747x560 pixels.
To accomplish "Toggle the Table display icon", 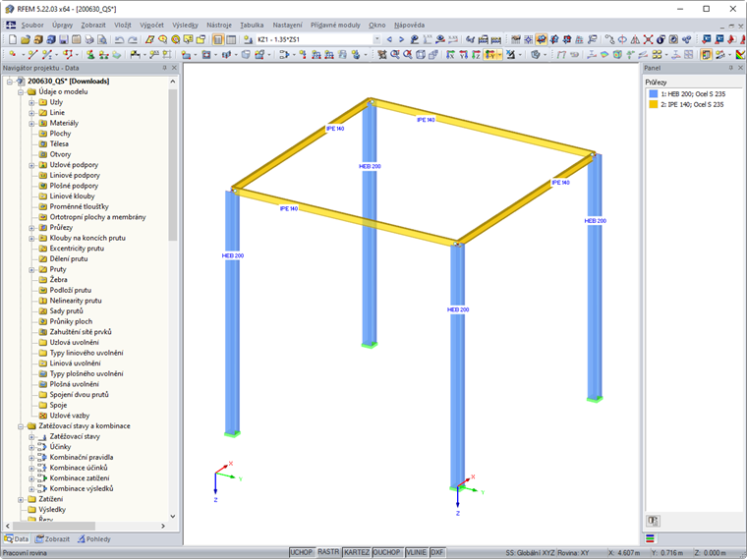I will click(x=231, y=39).
